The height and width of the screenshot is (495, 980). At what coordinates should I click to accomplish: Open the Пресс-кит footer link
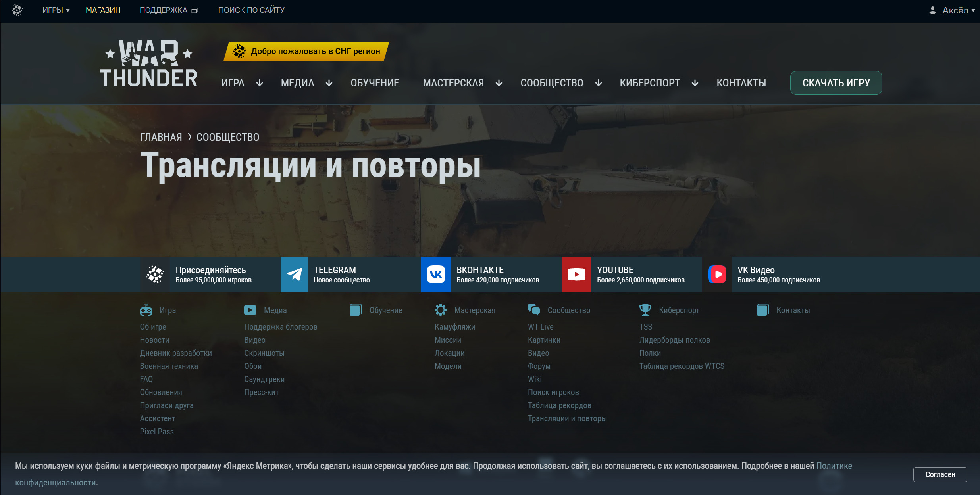[262, 392]
